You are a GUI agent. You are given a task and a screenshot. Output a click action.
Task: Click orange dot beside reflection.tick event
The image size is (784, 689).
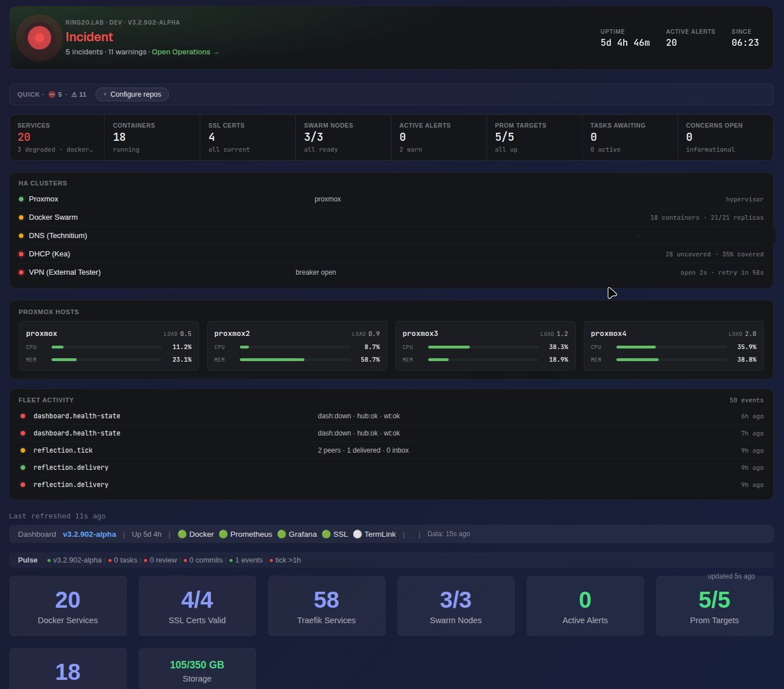[x=23, y=450]
